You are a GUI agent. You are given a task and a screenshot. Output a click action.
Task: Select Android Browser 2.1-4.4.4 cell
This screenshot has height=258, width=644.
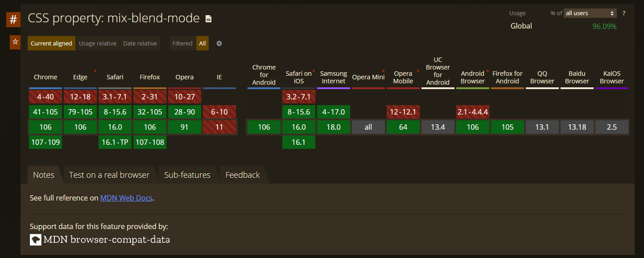473,112
